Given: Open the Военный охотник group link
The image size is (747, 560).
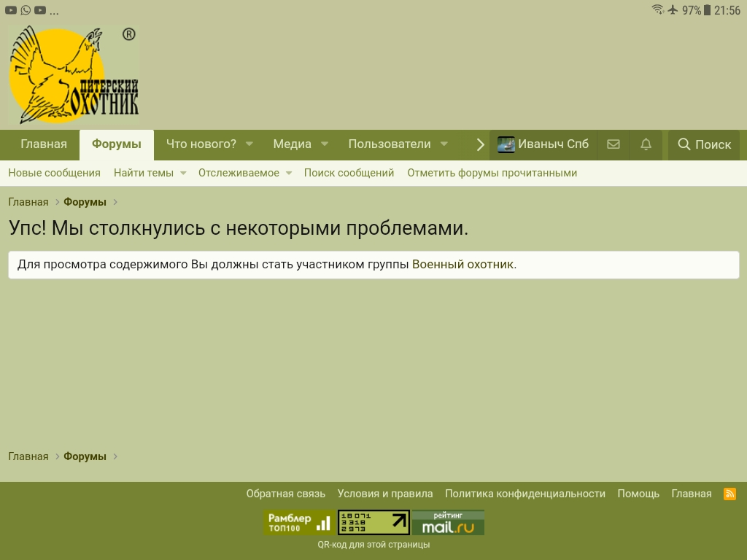Looking at the screenshot, I should coord(462,265).
